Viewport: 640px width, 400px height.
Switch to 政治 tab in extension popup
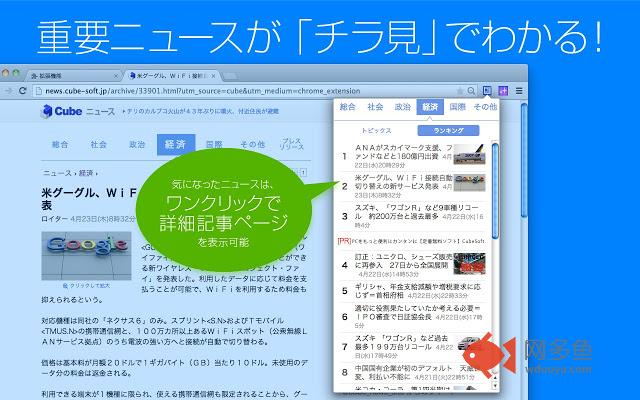click(x=402, y=107)
